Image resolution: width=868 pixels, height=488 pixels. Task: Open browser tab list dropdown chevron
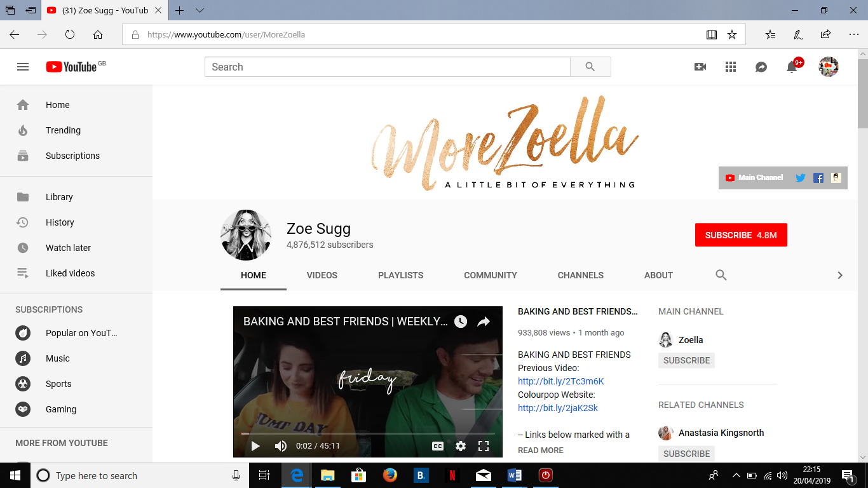(x=200, y=11)
